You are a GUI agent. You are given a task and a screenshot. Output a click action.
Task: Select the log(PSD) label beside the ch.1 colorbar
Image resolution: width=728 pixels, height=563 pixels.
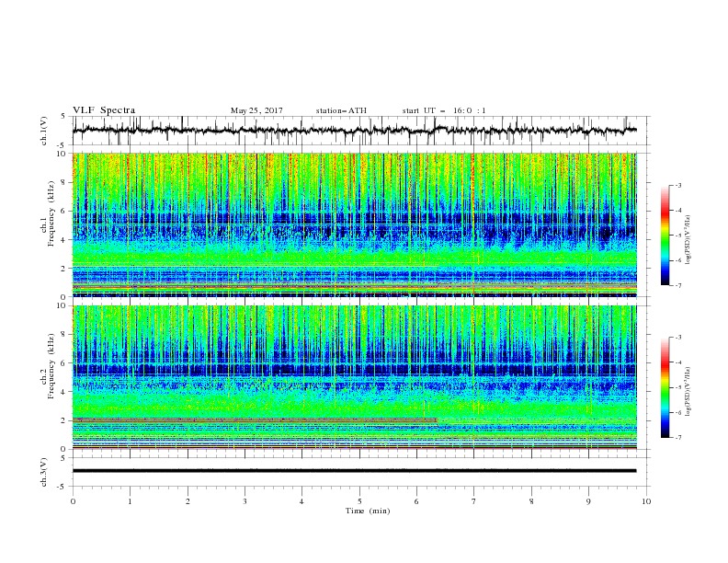pyautogui.click(x=688, y=240)
